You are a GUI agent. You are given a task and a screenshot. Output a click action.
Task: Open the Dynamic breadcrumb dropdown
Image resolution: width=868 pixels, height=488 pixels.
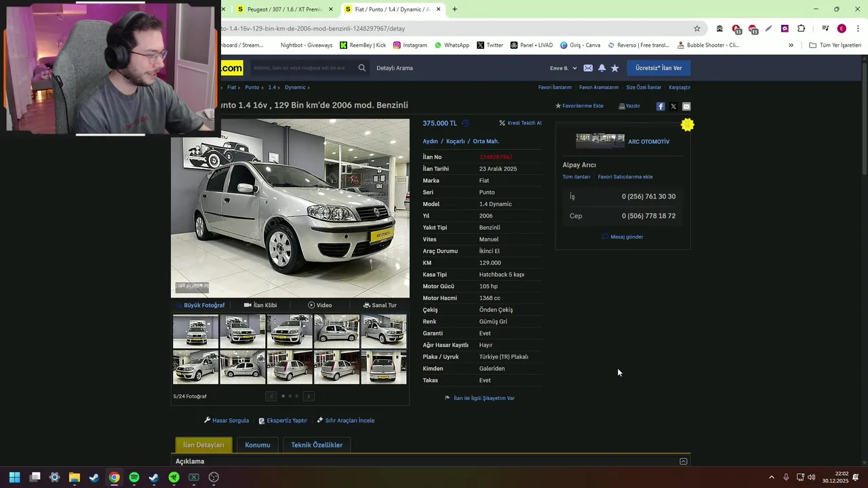tap(297, 87)
